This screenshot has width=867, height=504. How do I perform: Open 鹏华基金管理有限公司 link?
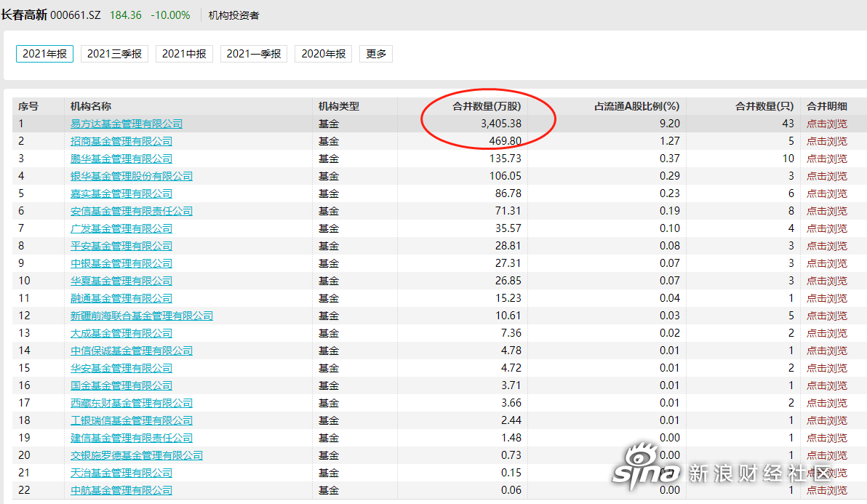point(121,159)
